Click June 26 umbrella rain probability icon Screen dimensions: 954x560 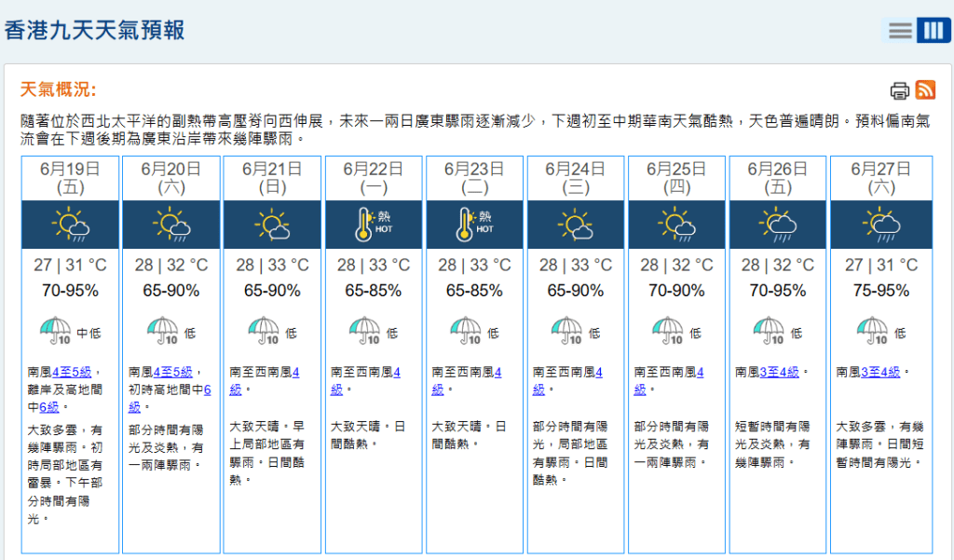769,331
